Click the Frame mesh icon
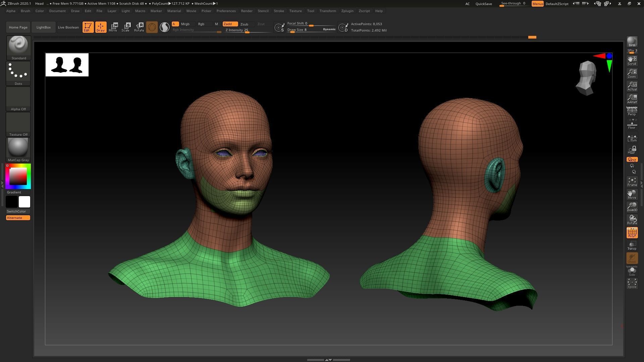644x362 pixels. [x=632, y=182]
